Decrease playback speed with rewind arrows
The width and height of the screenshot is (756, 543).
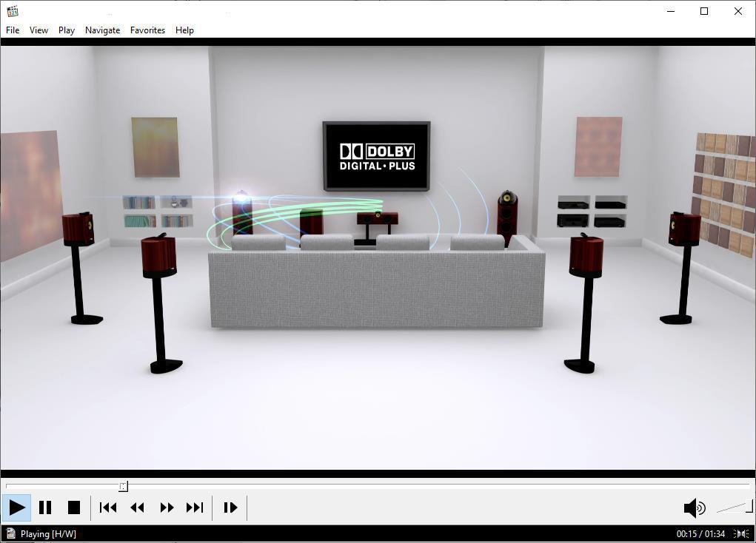(138, 507)
